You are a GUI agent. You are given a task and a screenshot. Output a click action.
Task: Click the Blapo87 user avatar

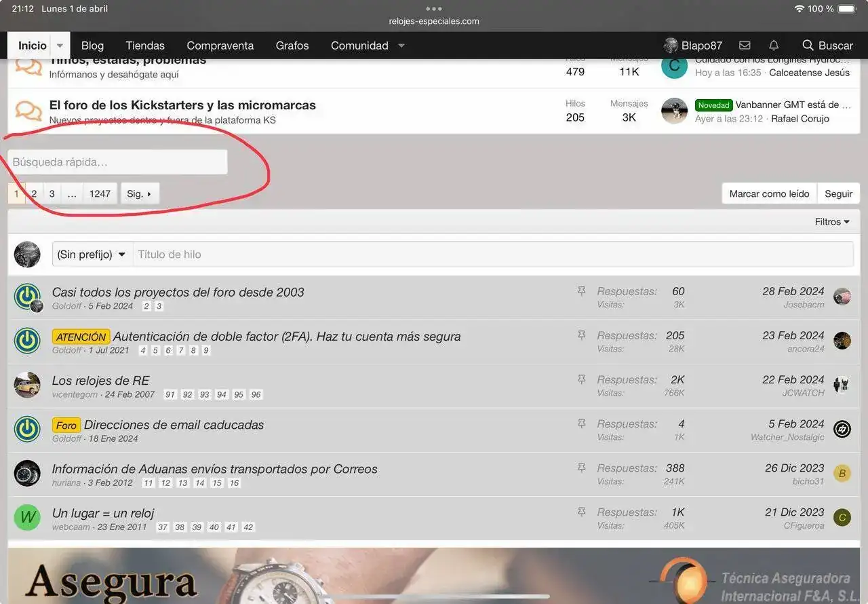(x=671, y=45)
